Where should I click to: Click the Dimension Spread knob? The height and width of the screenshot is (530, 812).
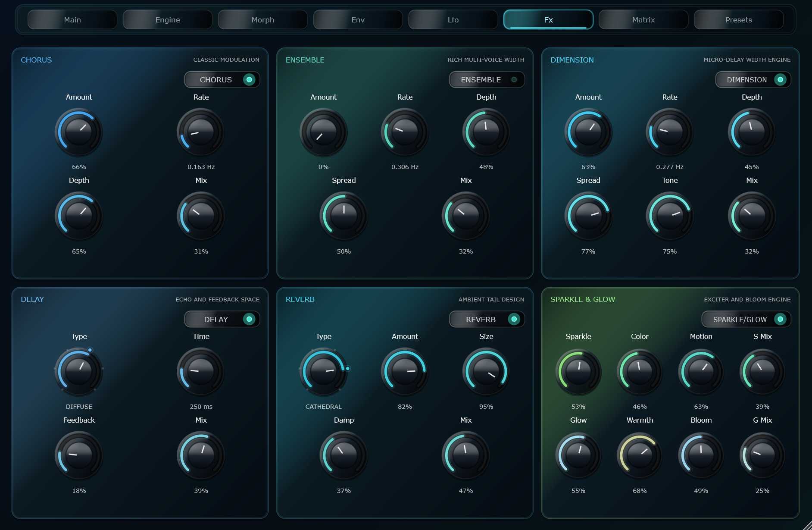coord(588,216)
